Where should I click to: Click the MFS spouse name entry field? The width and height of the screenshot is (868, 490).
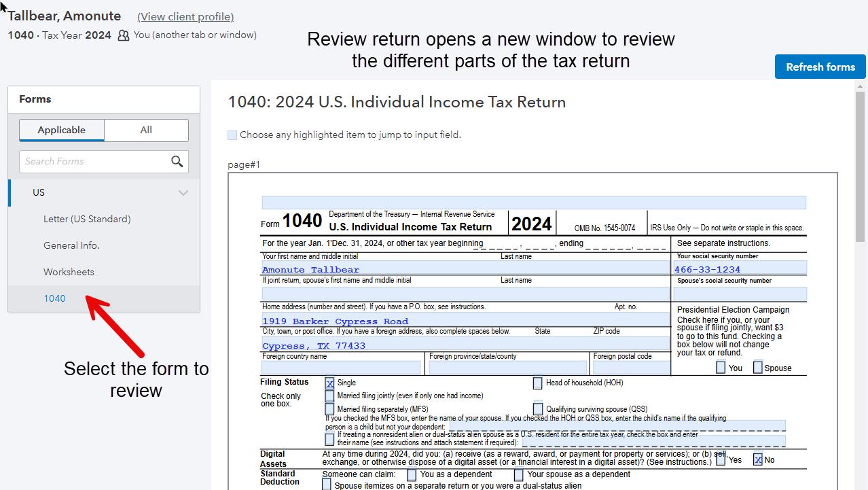click(x=617, y=426)
